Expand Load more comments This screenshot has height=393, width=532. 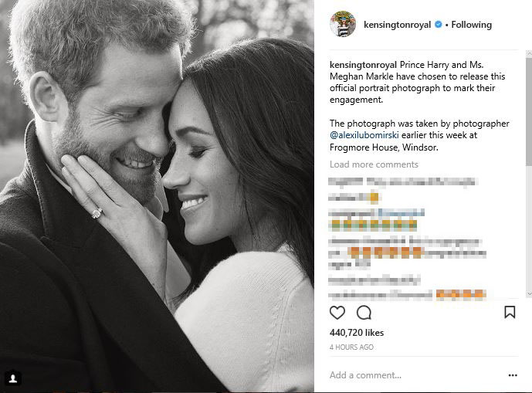pyautogui.click(x=374, y=164)
